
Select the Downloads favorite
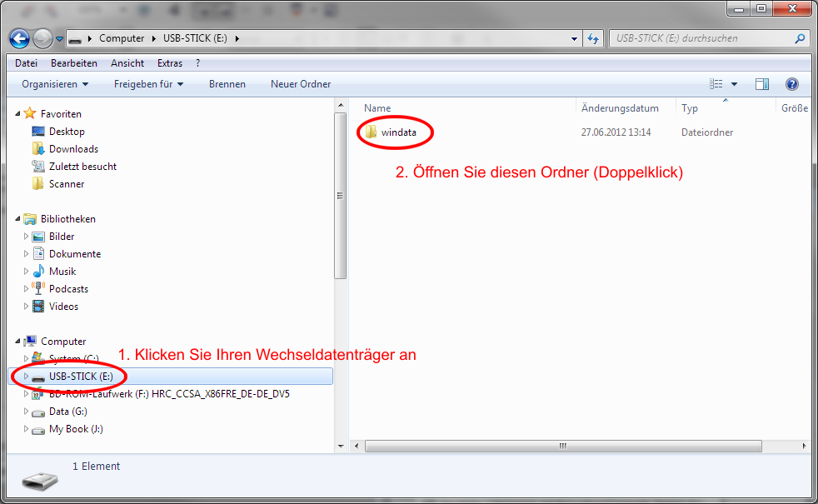(73, 149)
